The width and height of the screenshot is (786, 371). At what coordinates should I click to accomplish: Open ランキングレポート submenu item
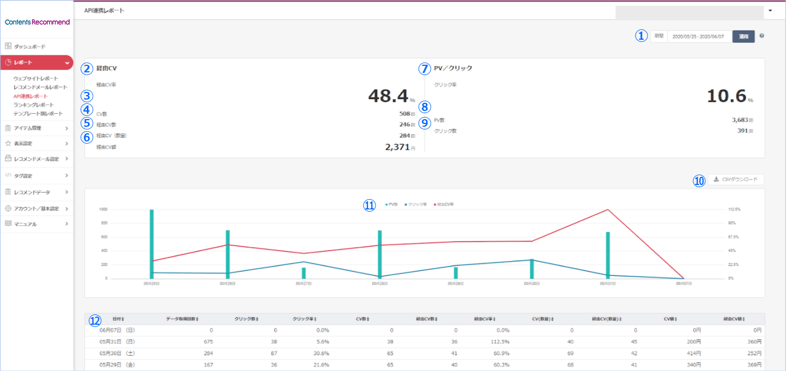(34, 105)
